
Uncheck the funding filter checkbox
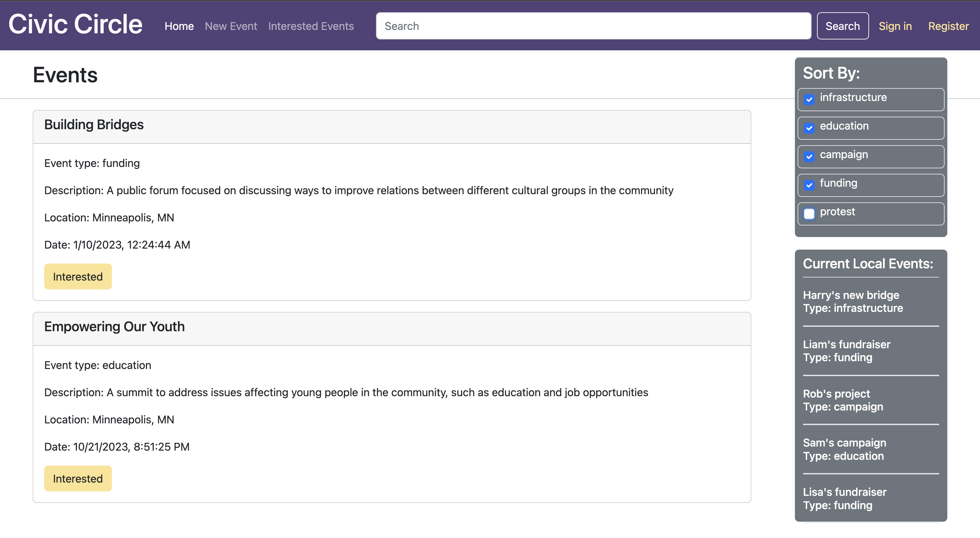809,185
